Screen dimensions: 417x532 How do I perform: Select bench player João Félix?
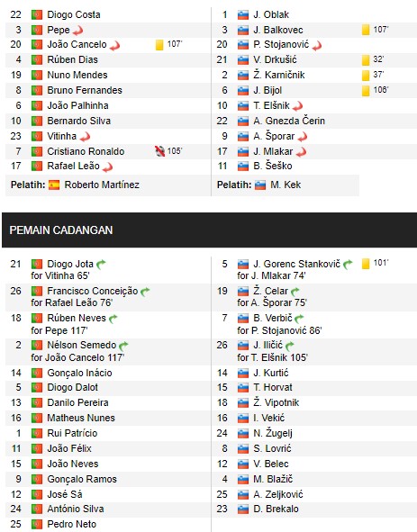[69, 448]
